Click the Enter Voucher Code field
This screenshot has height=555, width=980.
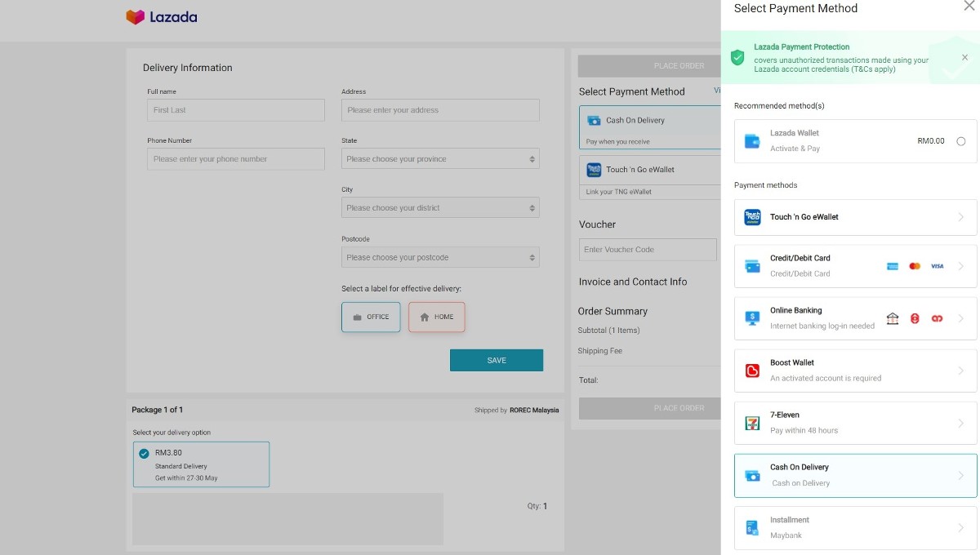648,250
